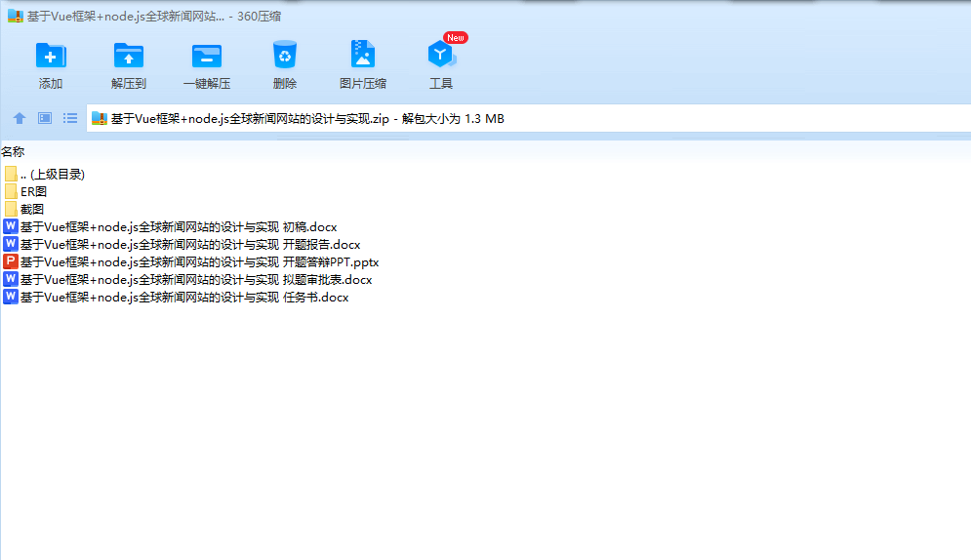Click Word icon of 拟题审批表.docx
The width and height of the screenshot is (971, 560).
[11, 279]
